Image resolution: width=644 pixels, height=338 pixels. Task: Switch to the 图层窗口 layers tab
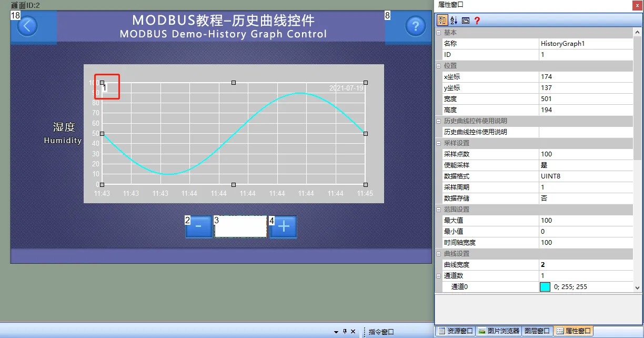pyautogui.click(x=537, y=331)
